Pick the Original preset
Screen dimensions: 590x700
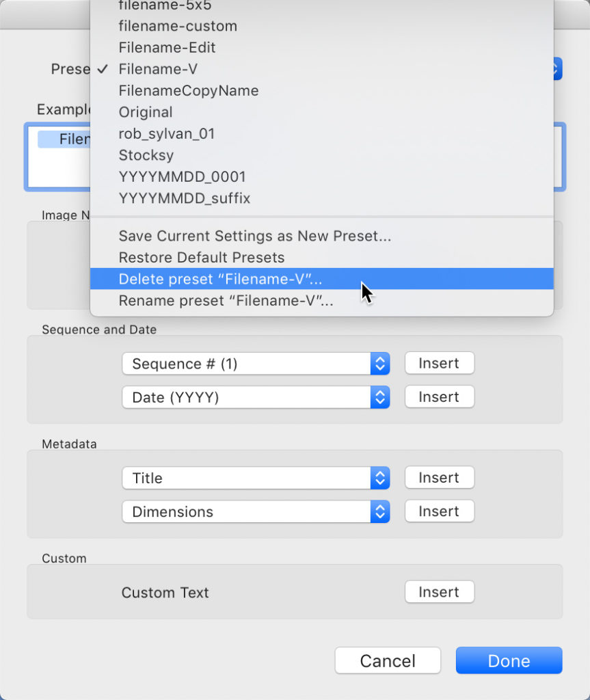[146, 112]
